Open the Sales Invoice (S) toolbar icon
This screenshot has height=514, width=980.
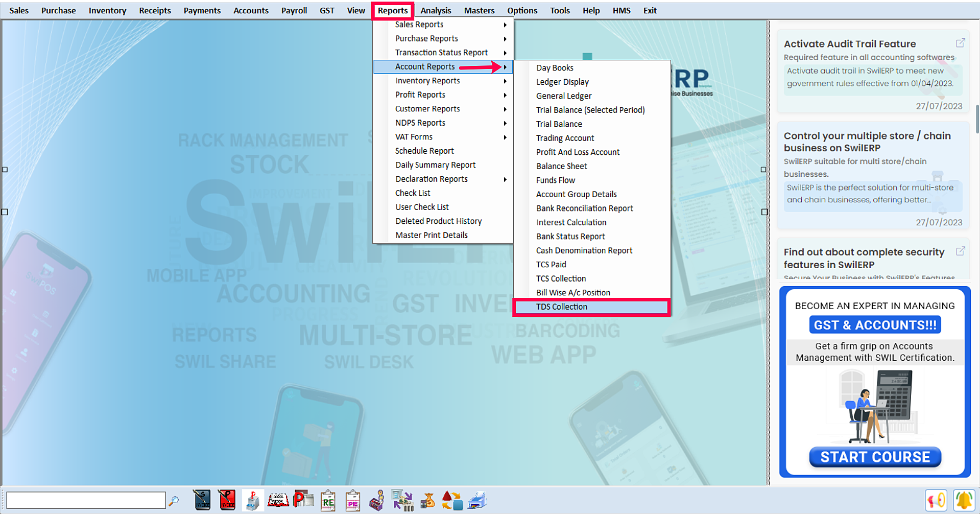(202, 500)
